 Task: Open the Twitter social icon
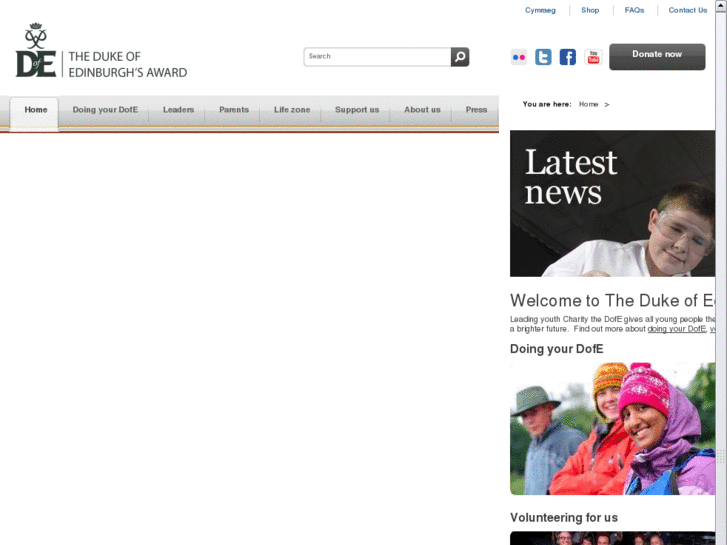click(543, 57)
